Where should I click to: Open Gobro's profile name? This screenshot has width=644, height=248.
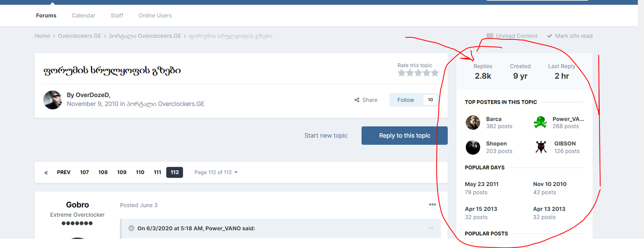coord(77,205)
